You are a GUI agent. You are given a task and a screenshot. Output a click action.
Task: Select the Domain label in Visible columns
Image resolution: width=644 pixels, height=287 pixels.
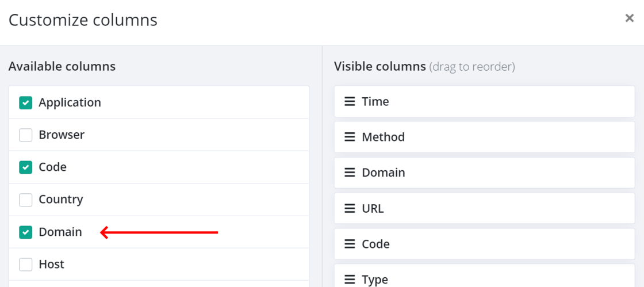coord(383,173)
